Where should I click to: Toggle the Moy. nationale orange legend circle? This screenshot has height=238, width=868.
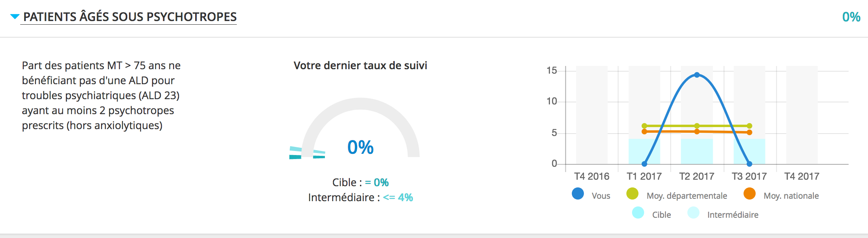(x=750, y=194)
